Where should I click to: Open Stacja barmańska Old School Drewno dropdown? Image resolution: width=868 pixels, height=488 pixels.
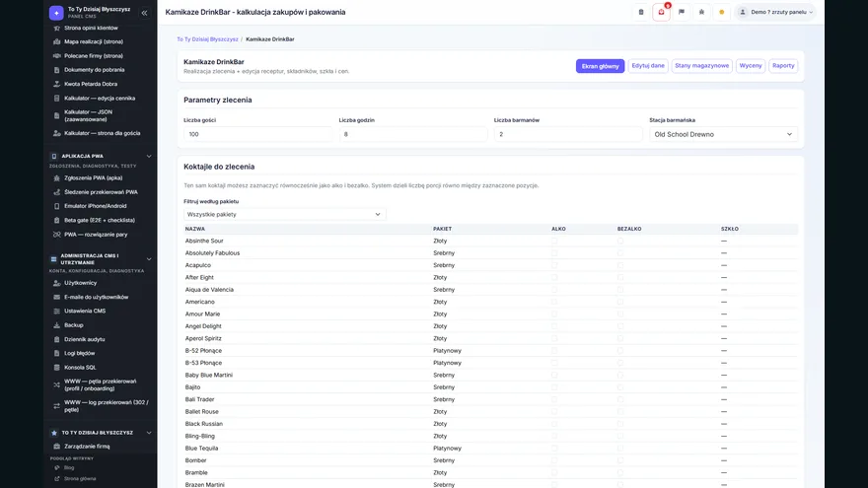click(723, 134)
